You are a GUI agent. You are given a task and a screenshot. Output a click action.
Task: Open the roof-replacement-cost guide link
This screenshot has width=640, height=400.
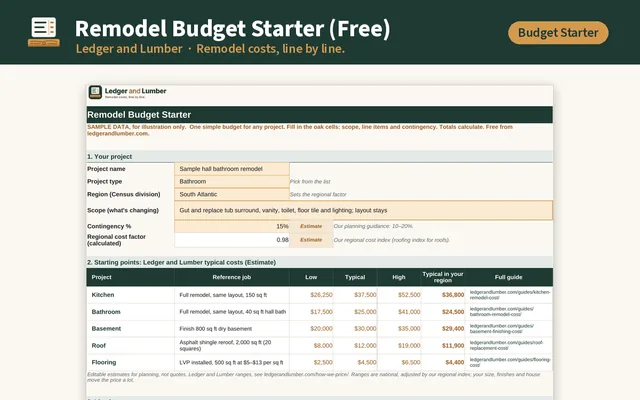click(506, 345)
